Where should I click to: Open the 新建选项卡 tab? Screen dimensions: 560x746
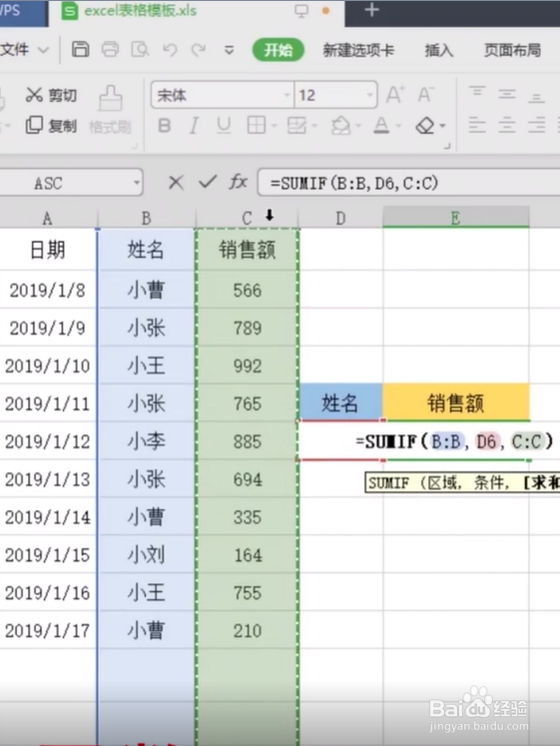coord(358,50)
